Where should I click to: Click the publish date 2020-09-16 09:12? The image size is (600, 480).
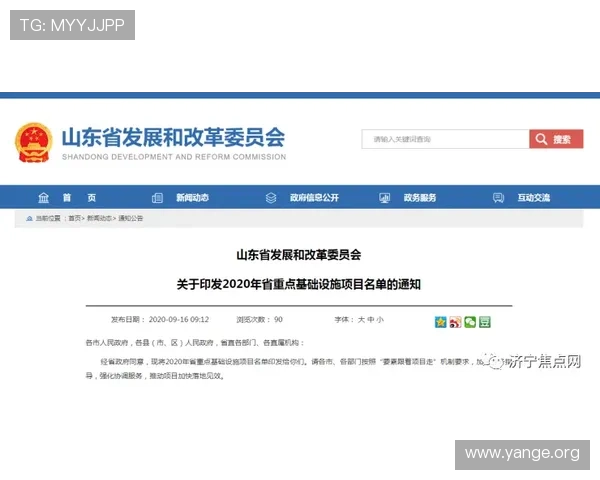pos(179,320)
